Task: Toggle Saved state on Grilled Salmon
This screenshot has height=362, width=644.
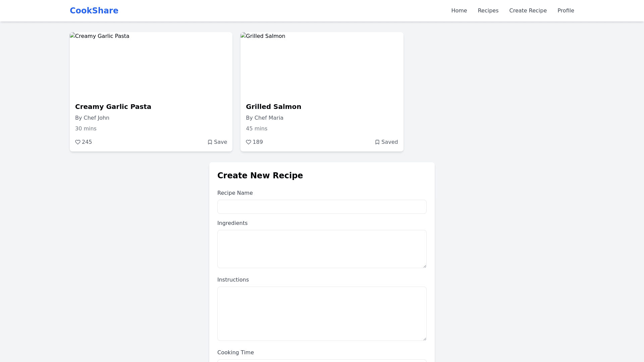Action: (x=386, y=142)
